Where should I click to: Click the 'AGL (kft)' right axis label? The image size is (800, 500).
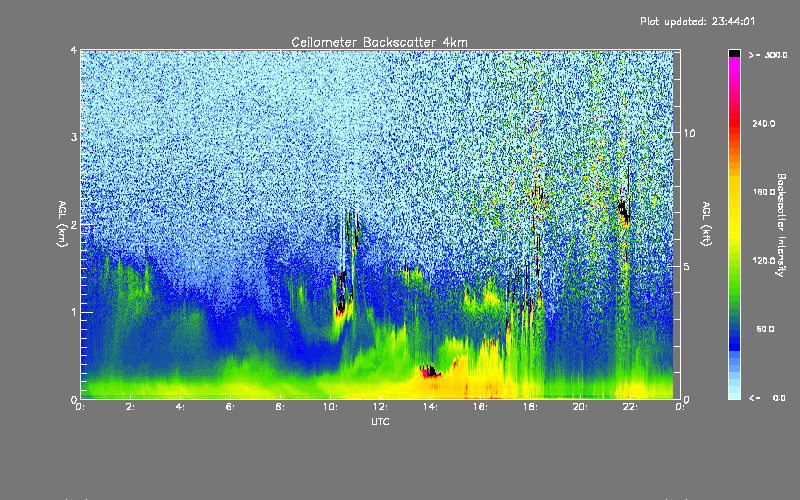coord(706,224)
